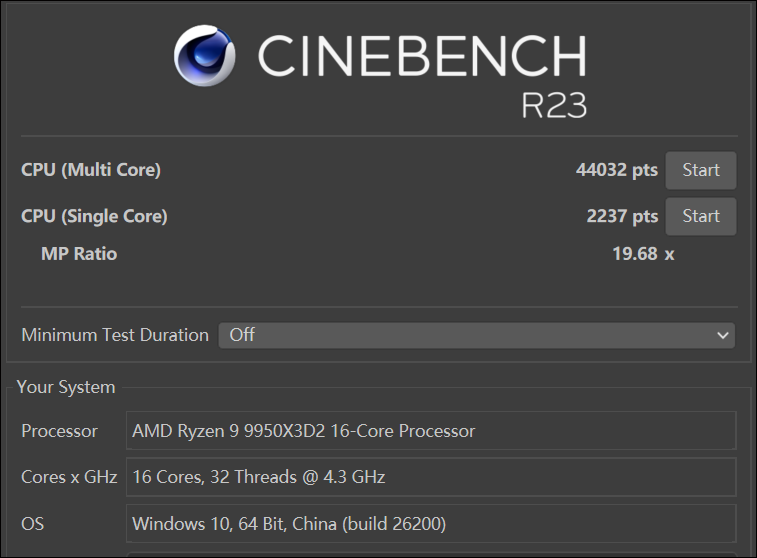The width and height of the screenshot is (757, 558).
Task: Click the CPU (Multi Core) label
Action: coord(91,170)
